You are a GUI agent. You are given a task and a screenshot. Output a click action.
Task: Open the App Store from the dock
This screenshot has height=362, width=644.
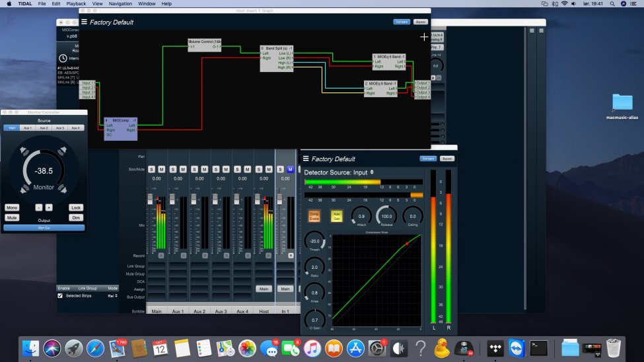(x=355, y=348)
